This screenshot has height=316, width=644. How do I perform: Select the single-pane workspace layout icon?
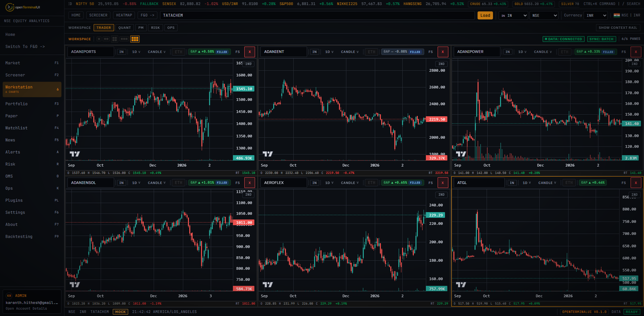coord(99,39)
